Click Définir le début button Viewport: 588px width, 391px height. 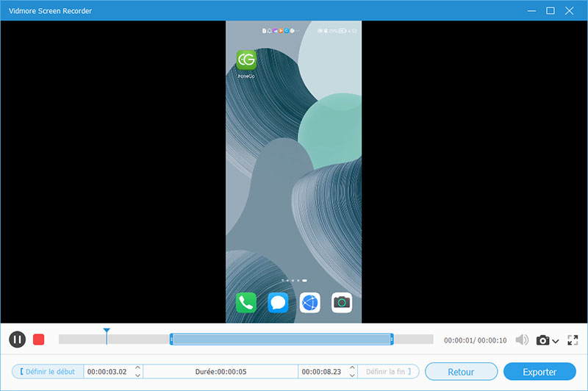click(x=48, y=372)
